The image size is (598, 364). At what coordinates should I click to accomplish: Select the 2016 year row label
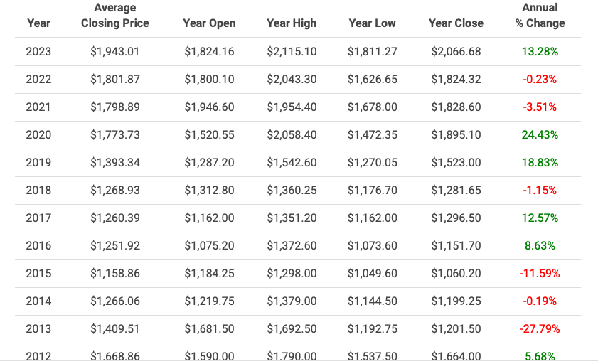pyautogui.click(x=38, y=246)
